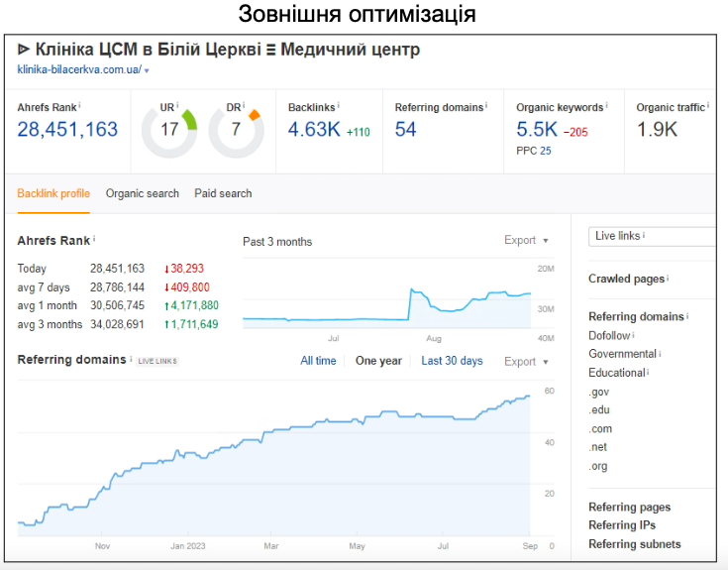Click the info icon next to DR
This screenshot has height=570, width=728.
point(244,105)
